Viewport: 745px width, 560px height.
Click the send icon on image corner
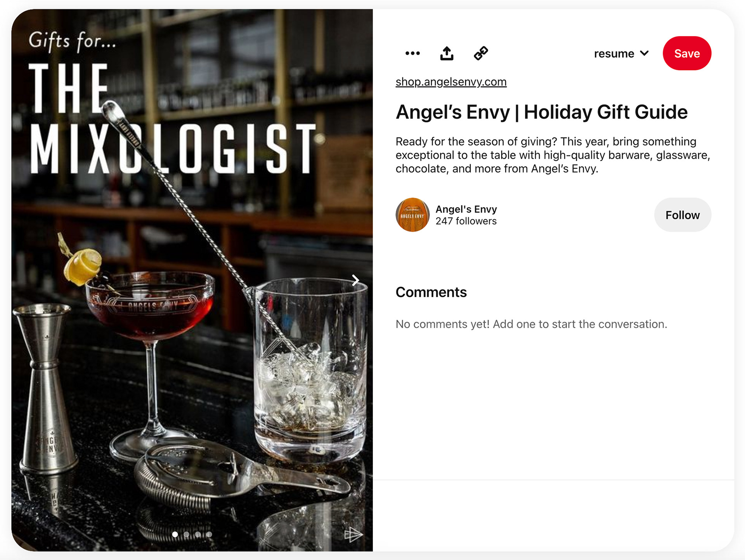pyautogui.click(x=353, y=535)
